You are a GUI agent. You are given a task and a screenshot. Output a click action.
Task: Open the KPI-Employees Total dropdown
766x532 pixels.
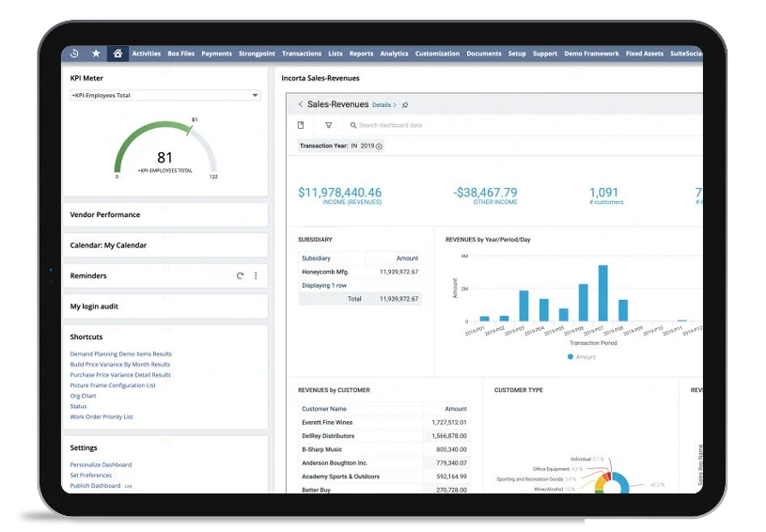point(164,95)
